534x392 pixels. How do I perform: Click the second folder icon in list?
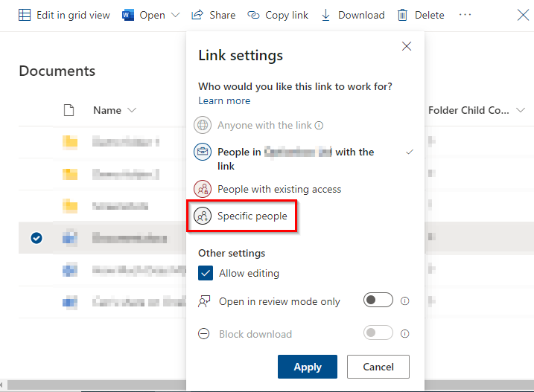(x=70, y=174)
